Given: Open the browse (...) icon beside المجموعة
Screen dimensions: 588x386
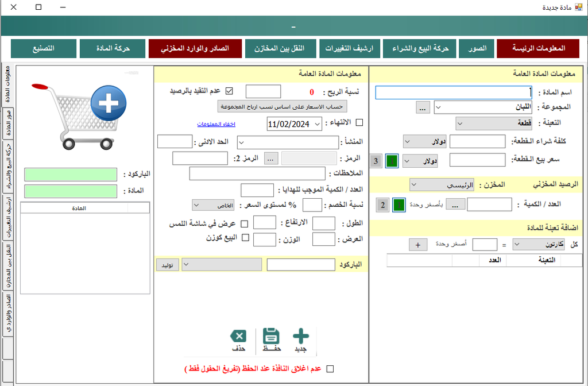Looking at the screenshot, I should coord(423,107).
